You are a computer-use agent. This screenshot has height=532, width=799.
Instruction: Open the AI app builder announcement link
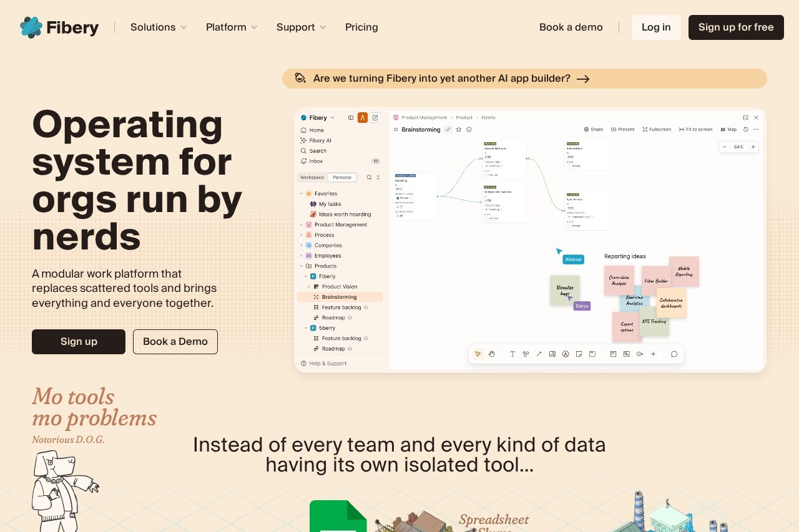(524, 79)
